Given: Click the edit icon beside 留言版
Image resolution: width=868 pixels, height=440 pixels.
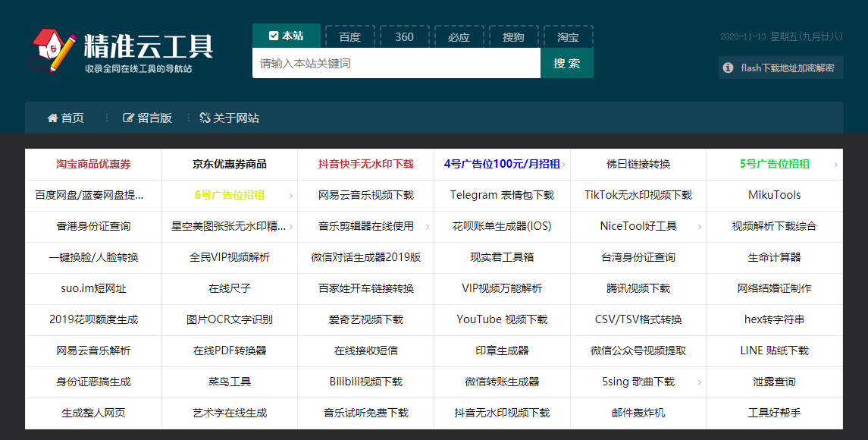Looking at the screenshot, I should click(128, 118).
